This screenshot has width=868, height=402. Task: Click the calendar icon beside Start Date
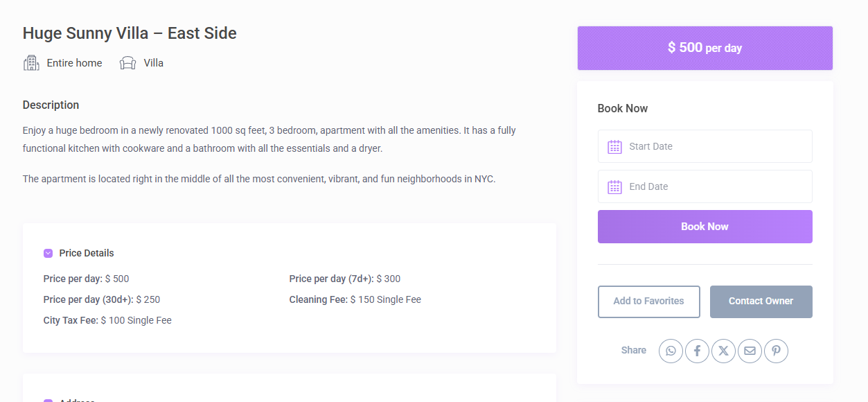tap(614, 147)
